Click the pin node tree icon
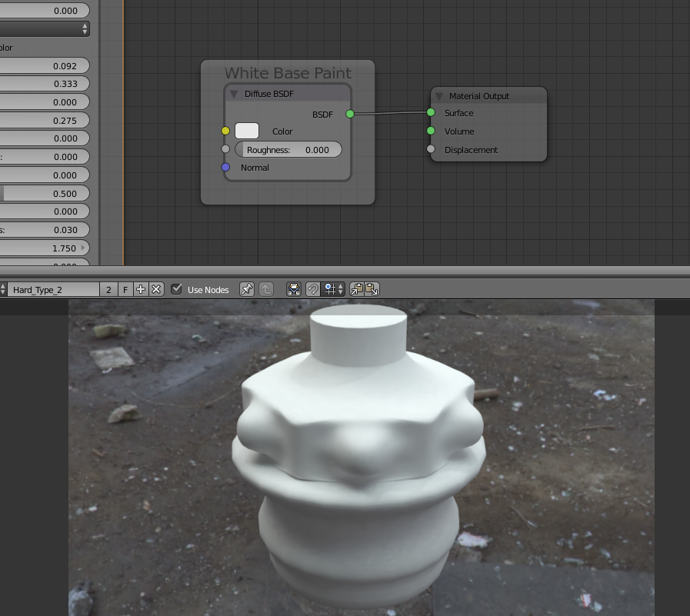This screenshot has width=690, height=616. click(x=246, y=289)
